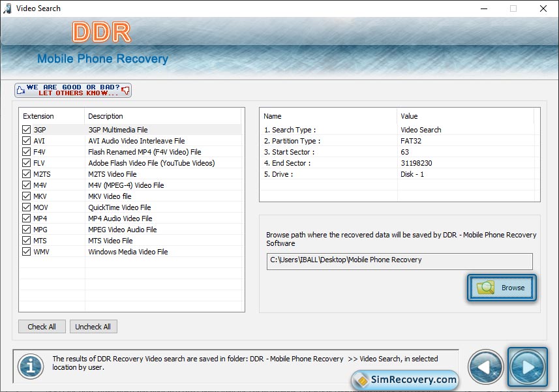The width and height of the screenshot is (559, 392).
Task: Click the '31198230' end sector value
Action: tap(416, 163)
